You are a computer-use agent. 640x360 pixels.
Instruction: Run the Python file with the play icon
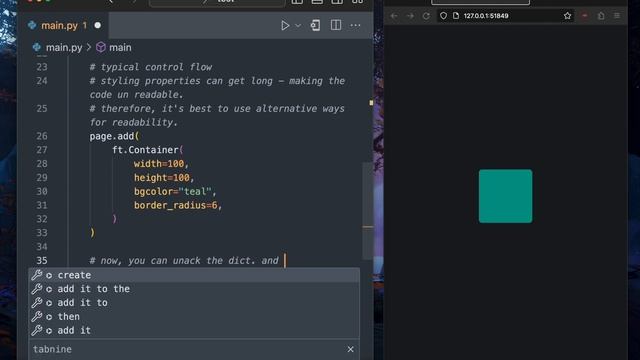point(285,25)
